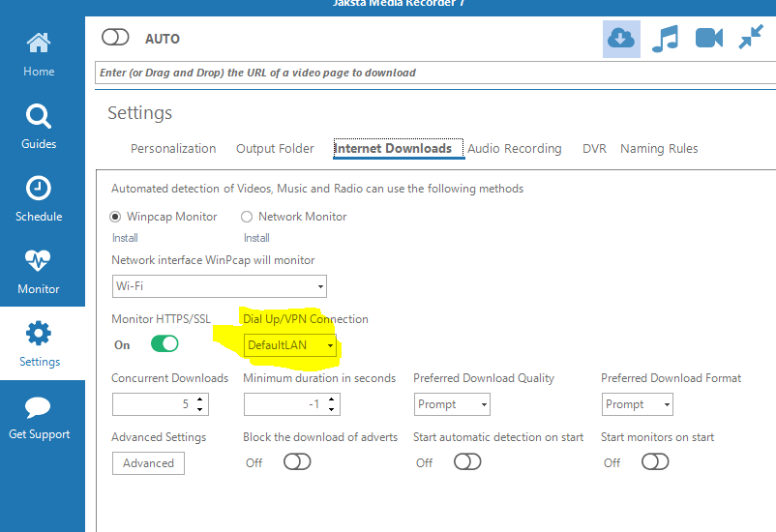Select the cloud download mode icon
The image size is (776, 532).
[x=621, y=39]
